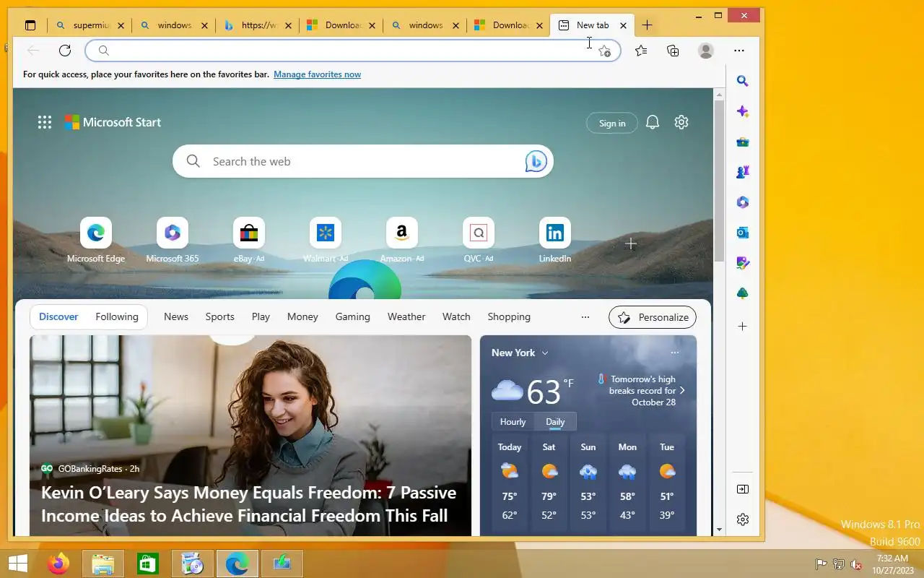
Task: Expand the New York location dropdown
Action: point(544,353)
